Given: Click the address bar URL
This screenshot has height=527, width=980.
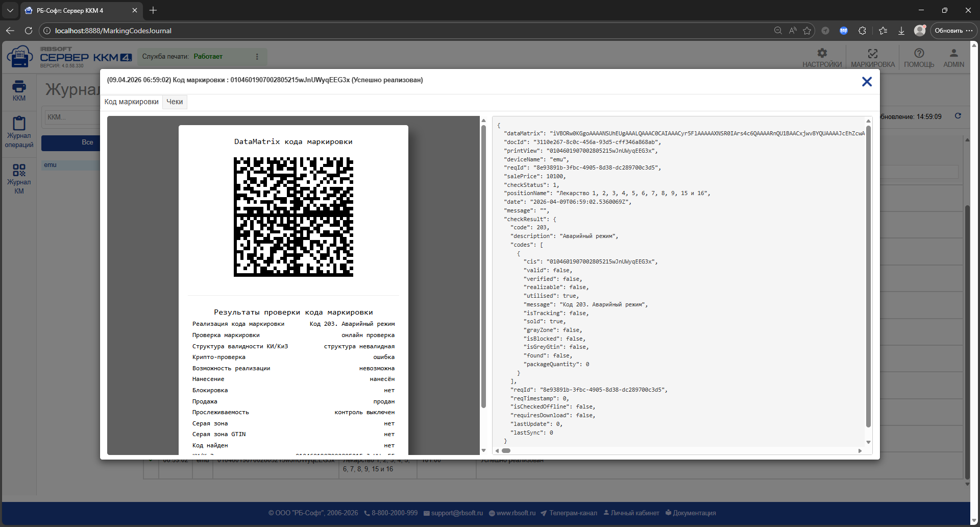Looking at the screenshot, I should [x=113, y=31].
